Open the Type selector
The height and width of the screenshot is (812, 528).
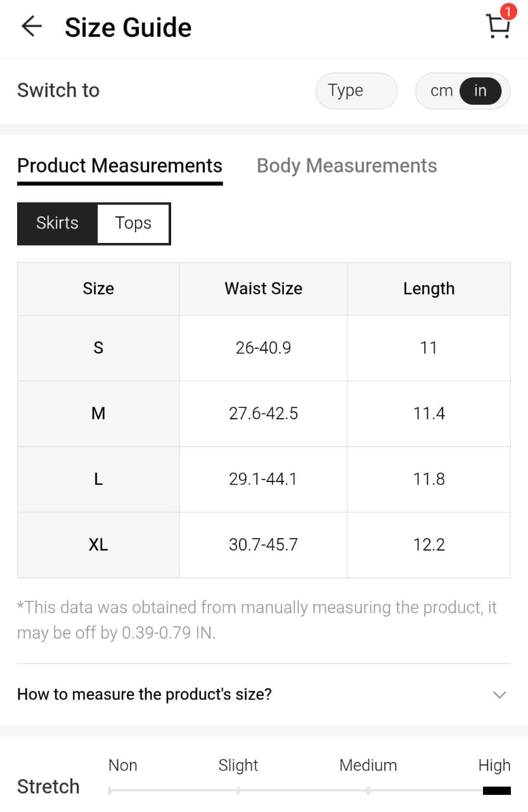point(356,91)
